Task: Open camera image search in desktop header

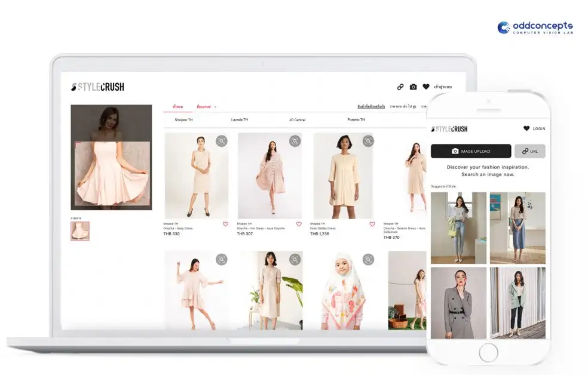Action: [413, 87]
